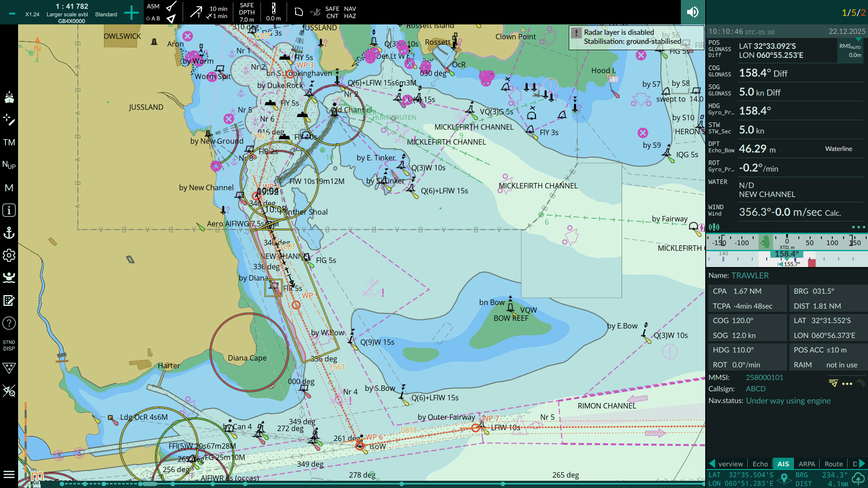Toggle STND DISP standard display
Image resolution: width=868 pixels, height=488 pixels.
tap(9, 346)
